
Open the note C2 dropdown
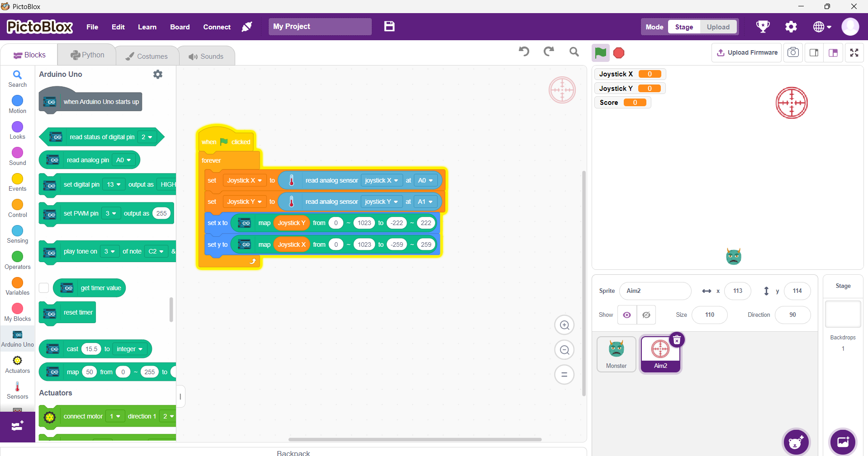point(156,251)
